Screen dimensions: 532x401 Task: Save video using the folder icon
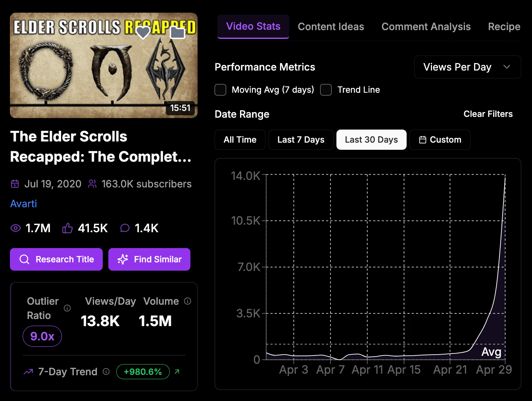coord(177,33)
